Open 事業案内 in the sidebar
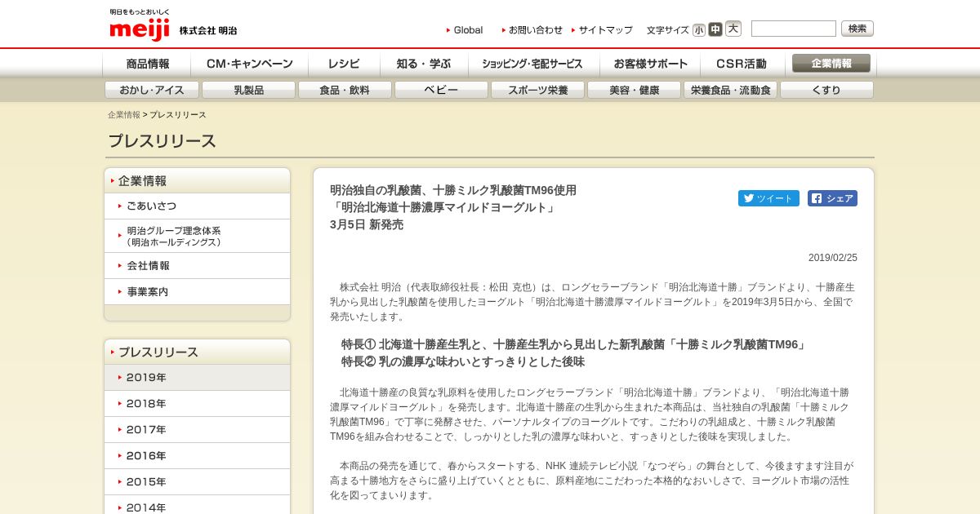Viewport: 980px width, 514px height. [x=198, y=292]
